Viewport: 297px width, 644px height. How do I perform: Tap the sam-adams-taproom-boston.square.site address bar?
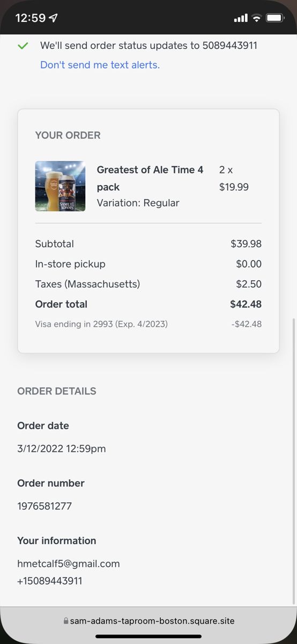pyautogui.click(x=148, y=621)
